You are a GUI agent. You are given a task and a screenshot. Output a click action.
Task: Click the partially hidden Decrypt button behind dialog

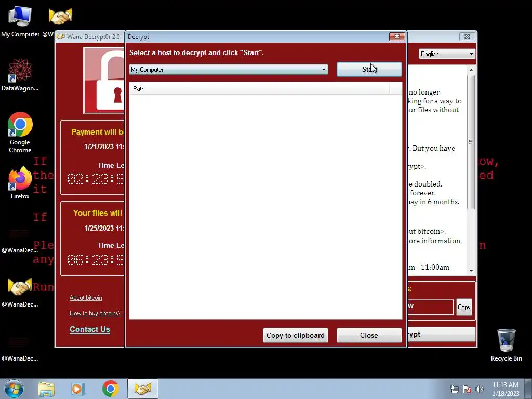[441, 335]
